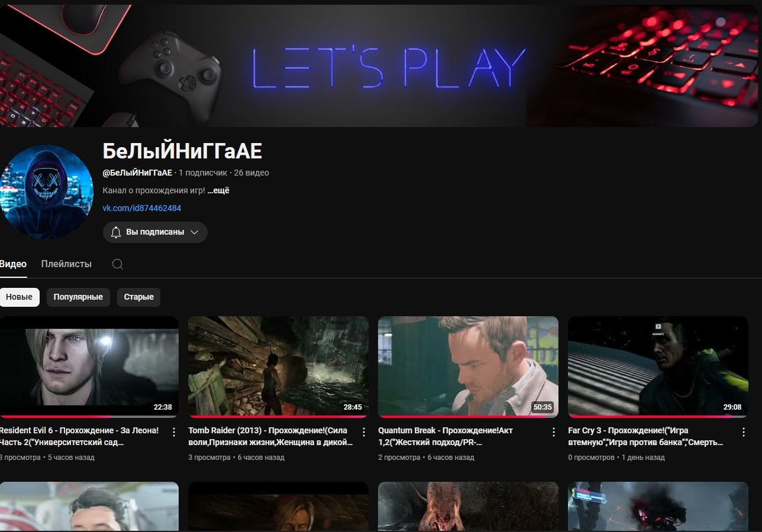This screenshot has height=532, width=762.
Task: Switch to the Видео tab
Action: click(x=13, y=264)
